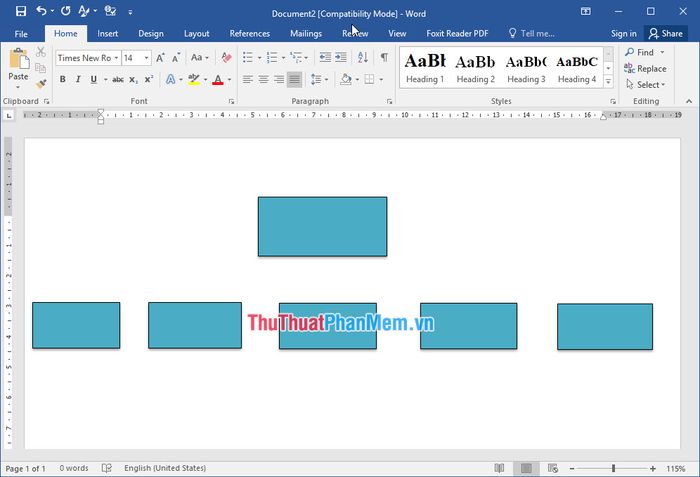Expand the Styles gallery More arrow

(x=610, y=81)
